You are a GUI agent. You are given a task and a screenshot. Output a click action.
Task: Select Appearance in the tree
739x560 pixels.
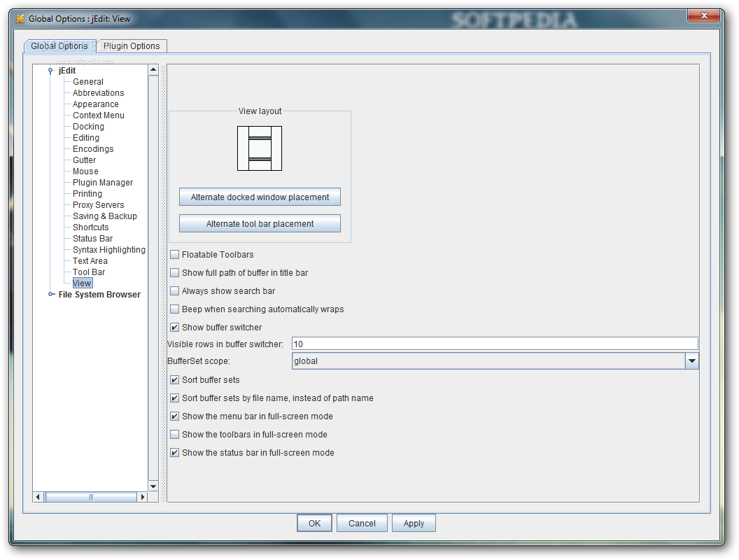pyautogui.click(x=96, y=104)
